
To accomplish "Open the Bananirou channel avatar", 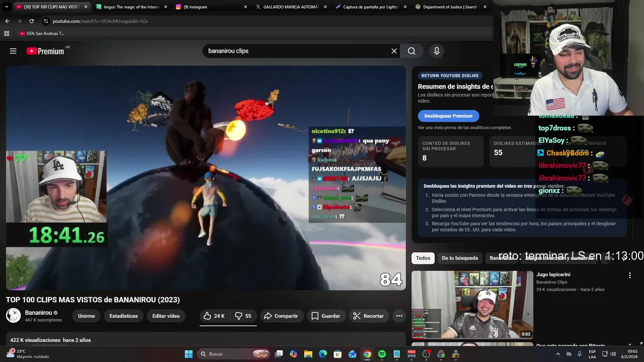I will click(x=13, y=316).
